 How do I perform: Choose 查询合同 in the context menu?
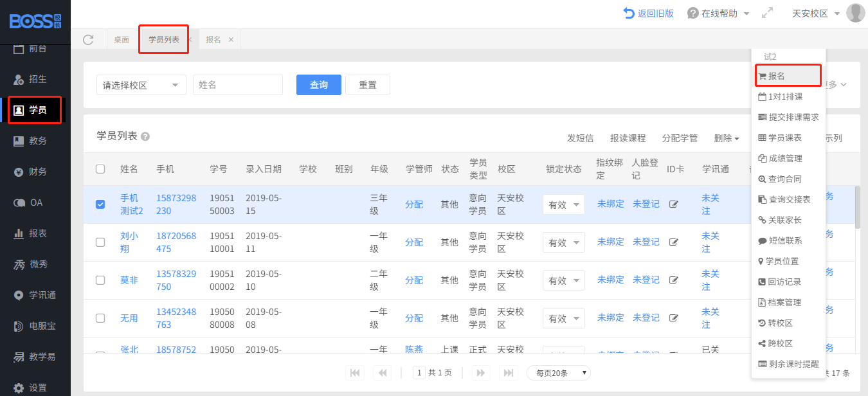pyautogui.click(x=788, y=179)
